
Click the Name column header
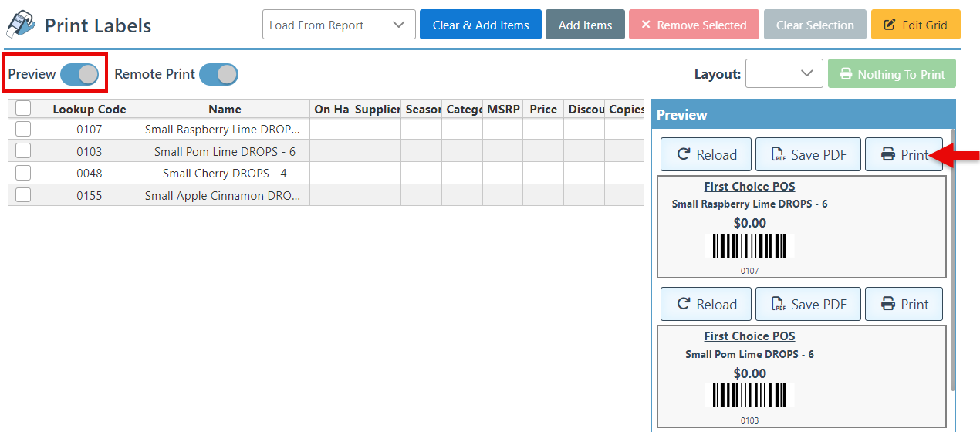tap(225, 110)
